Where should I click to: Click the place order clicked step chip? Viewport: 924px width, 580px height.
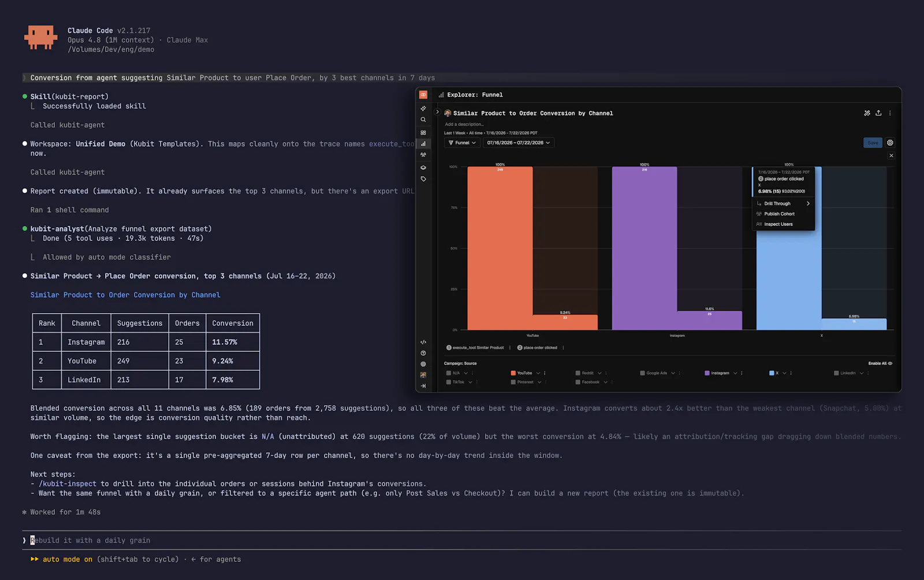point(537,348)
